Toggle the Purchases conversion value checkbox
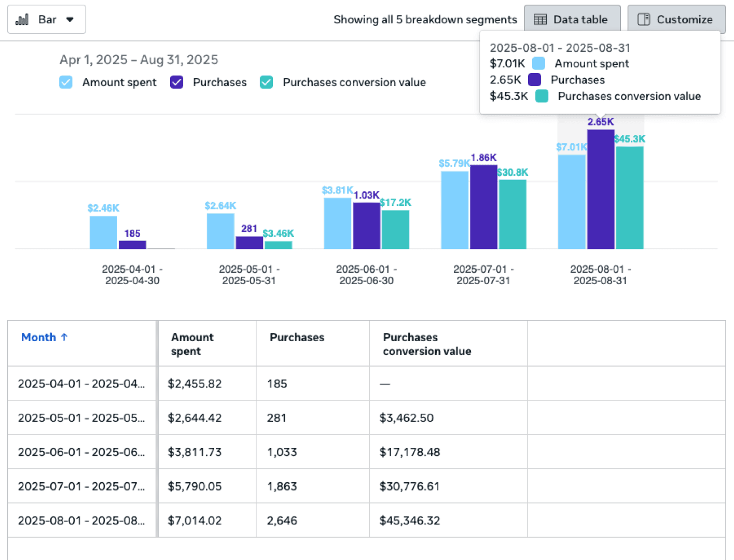734x560 pixels. (x=266, y=82)
